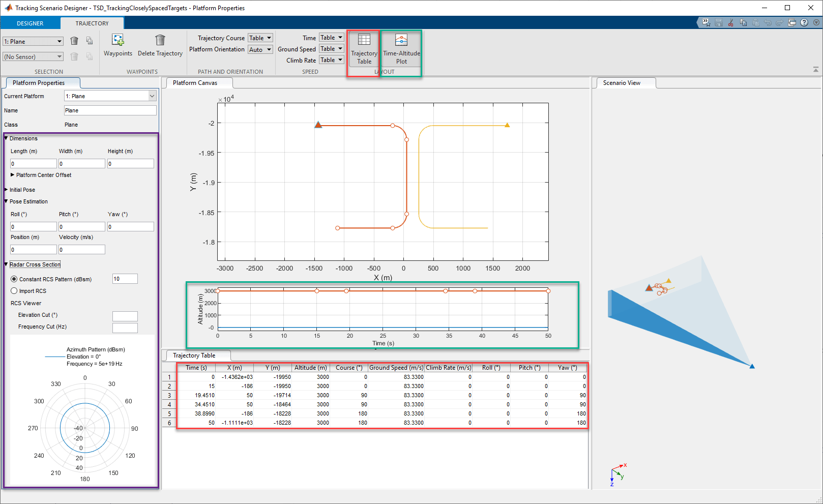This screenshot has height=504, width=823.
Task: Delete the selected sensor (greyed trash)
Action: pos(74,56)
